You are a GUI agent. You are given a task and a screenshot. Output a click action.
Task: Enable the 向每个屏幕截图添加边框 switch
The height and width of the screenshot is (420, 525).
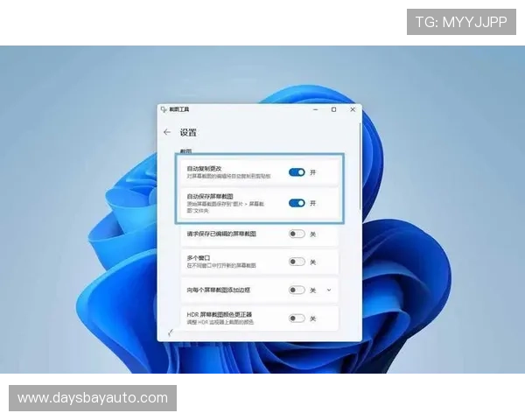(x=297, y=290)
